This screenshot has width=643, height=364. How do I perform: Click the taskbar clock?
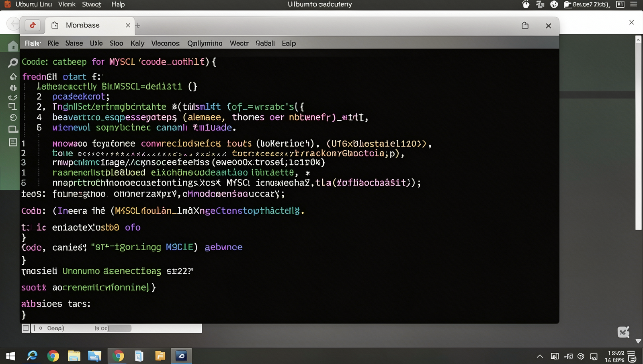click(615, 356)
